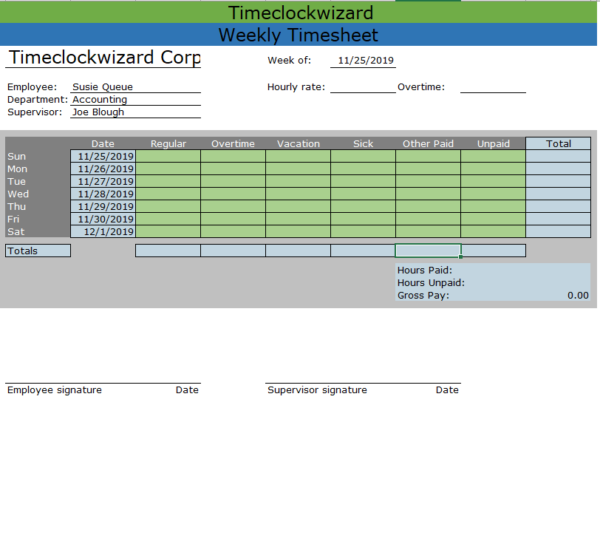Select the Overtime totals cell
This screenshot has width=600, height=558.
233,251
